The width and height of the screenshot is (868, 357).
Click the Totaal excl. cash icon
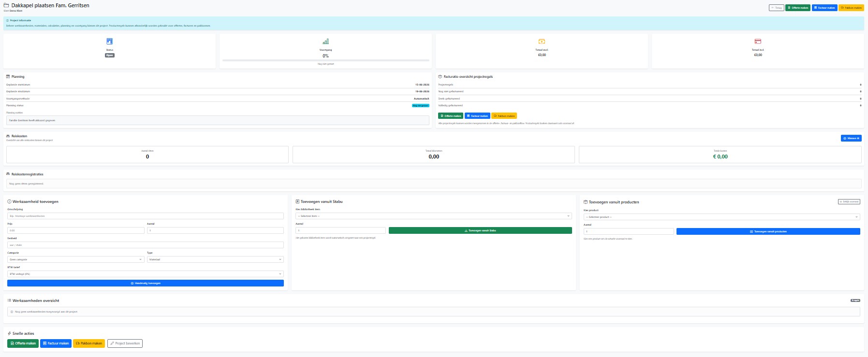coord(542,42)
